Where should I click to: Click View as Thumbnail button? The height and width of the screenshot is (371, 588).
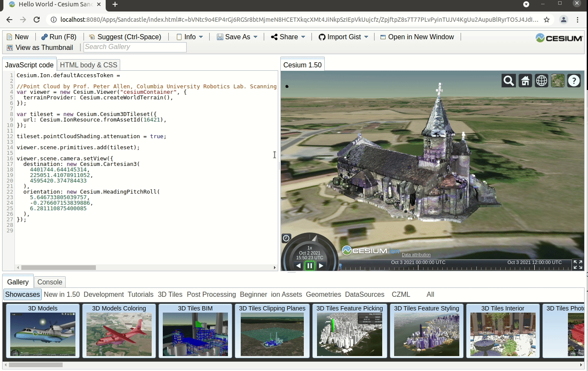40,48
